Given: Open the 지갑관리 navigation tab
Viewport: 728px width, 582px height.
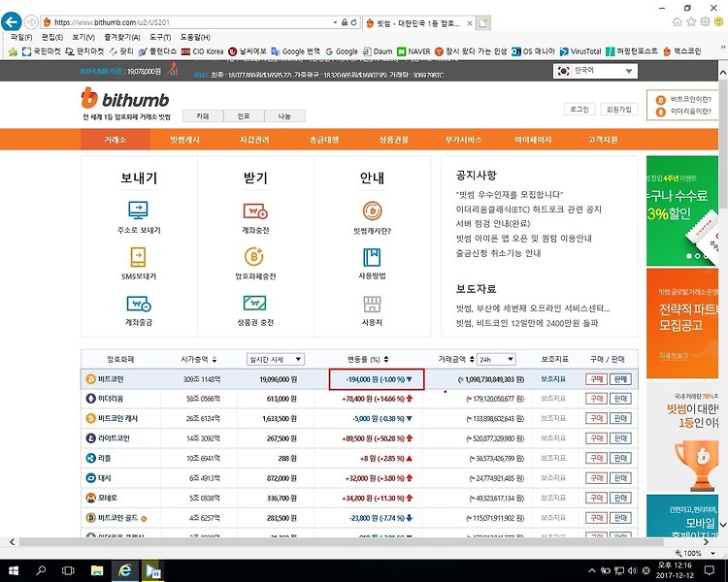Looking at the screenshot, I should click(x=254, y=140).
